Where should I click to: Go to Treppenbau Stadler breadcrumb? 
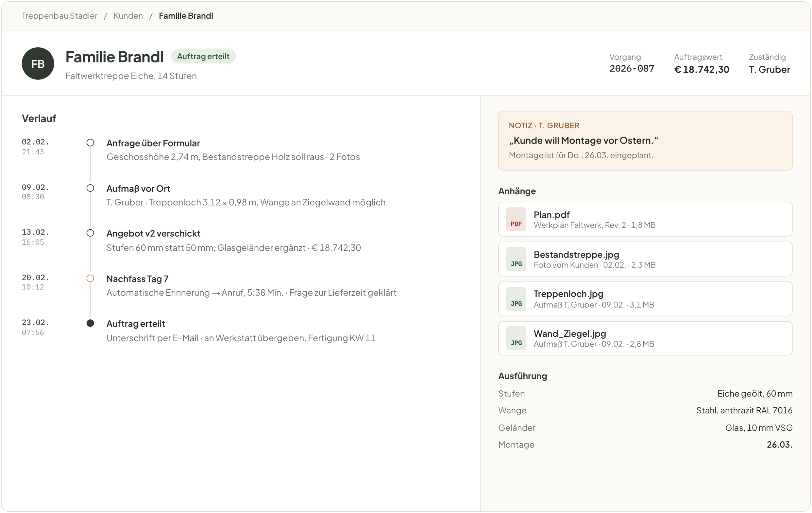click(x=59, y=16)
